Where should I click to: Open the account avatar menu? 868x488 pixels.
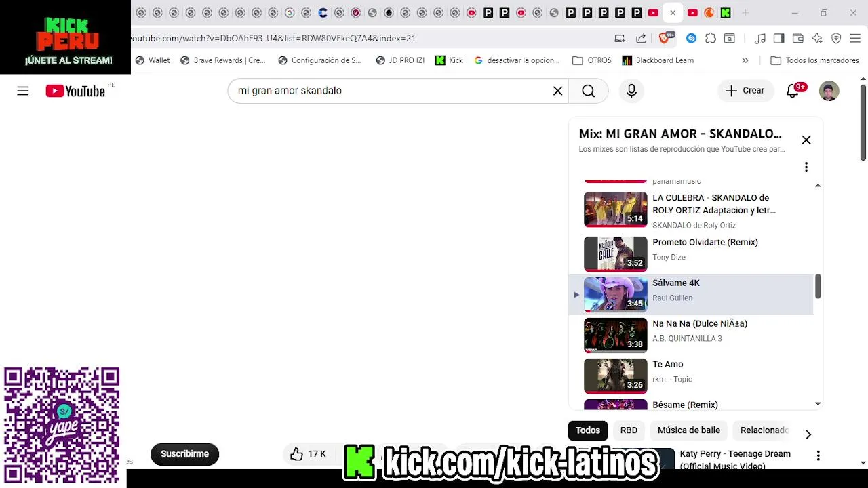point(829,91)
